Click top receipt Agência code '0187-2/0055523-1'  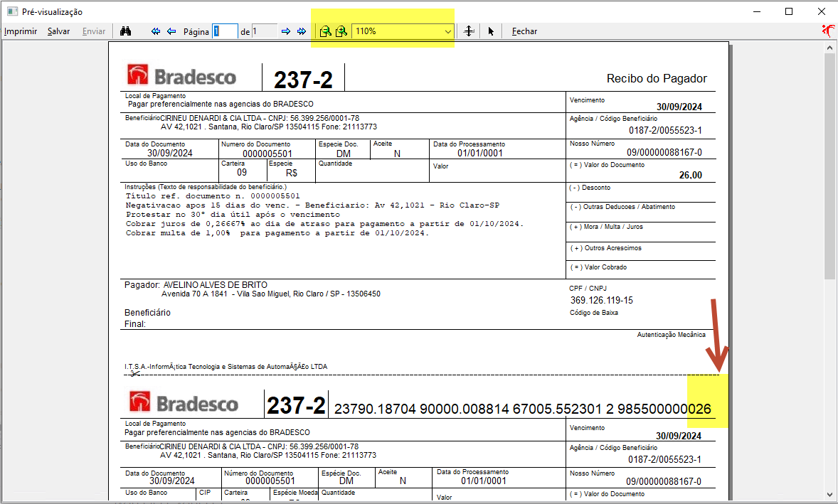pos(665,130)
